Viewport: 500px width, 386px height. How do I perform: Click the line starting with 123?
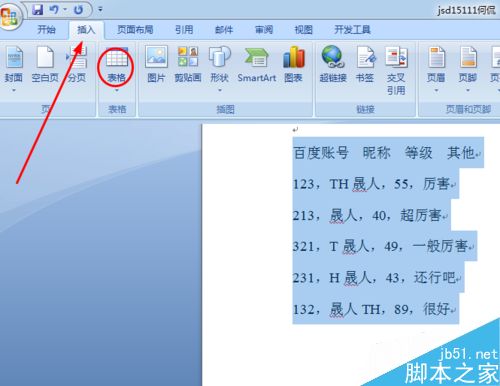pos(374,184)
